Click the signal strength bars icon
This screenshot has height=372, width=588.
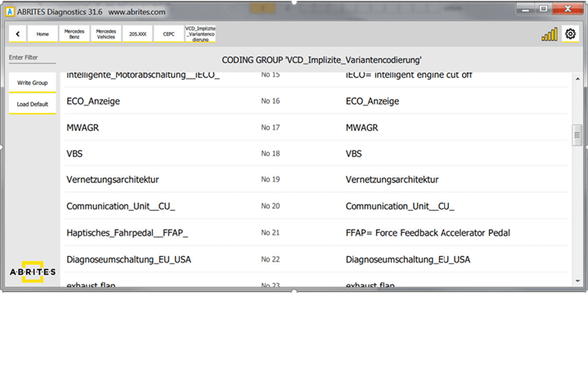click(549, 34)
